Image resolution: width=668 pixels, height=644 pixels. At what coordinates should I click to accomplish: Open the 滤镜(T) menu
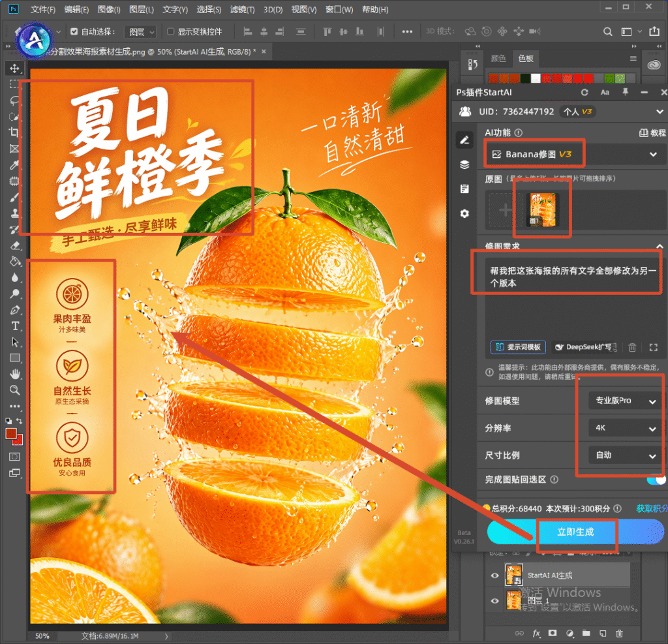point(242,9)
